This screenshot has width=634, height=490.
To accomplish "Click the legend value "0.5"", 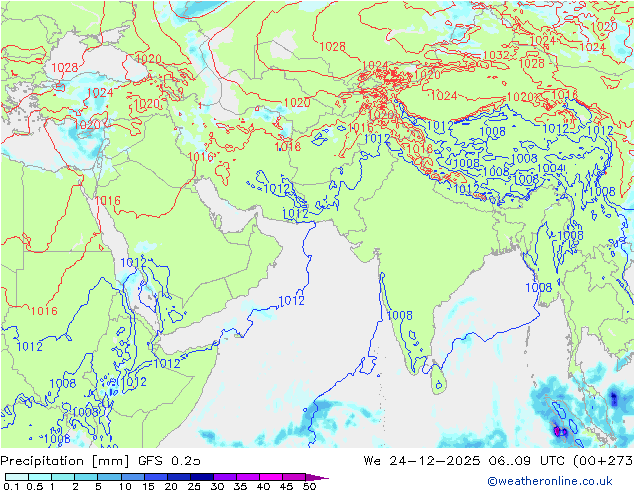I will pyautogui.click(x=34, y=486).
